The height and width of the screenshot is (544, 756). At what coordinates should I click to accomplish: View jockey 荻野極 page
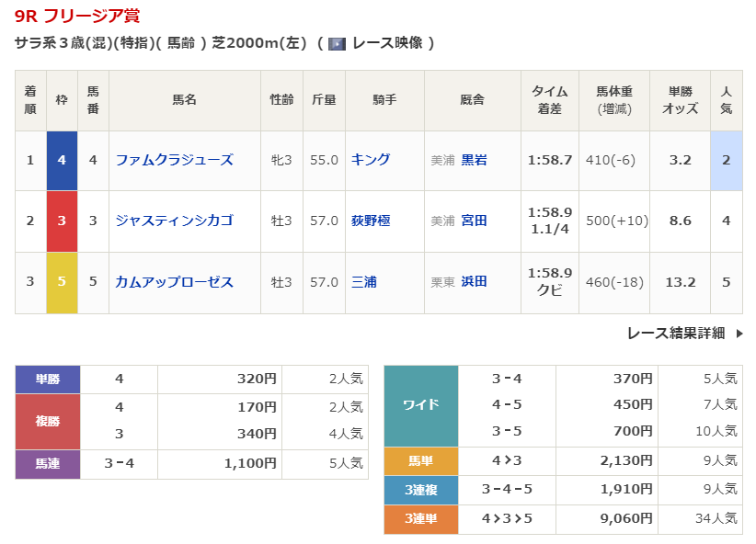[x=371, y=221]
